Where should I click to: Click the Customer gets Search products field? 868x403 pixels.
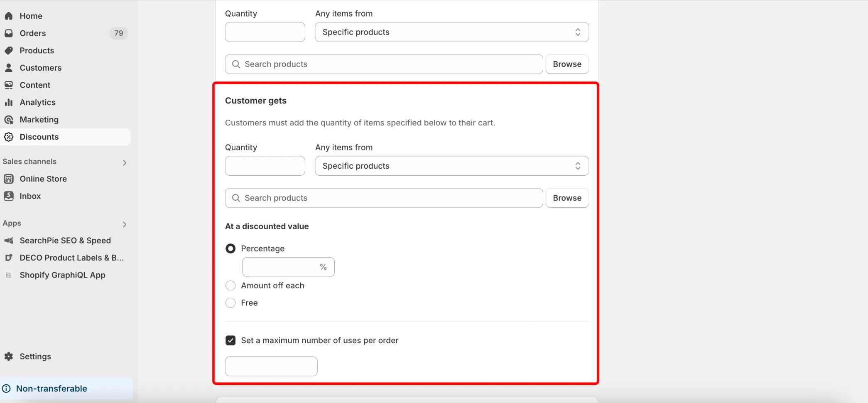coord(384,198)
